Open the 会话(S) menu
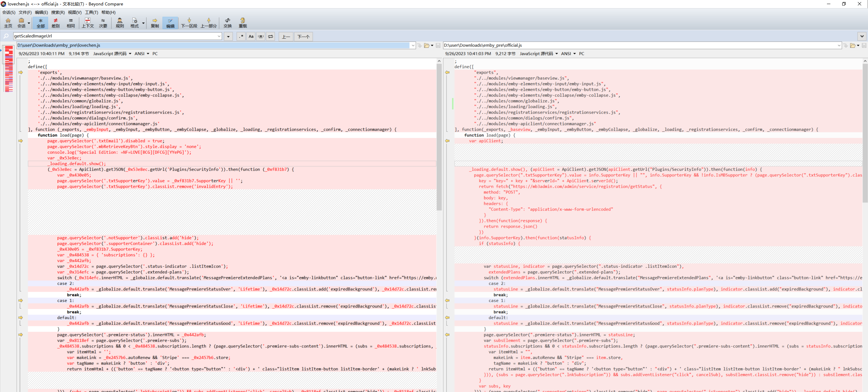Image resolution: width=868 pixels, height=392 pixels. click(9, 12)
